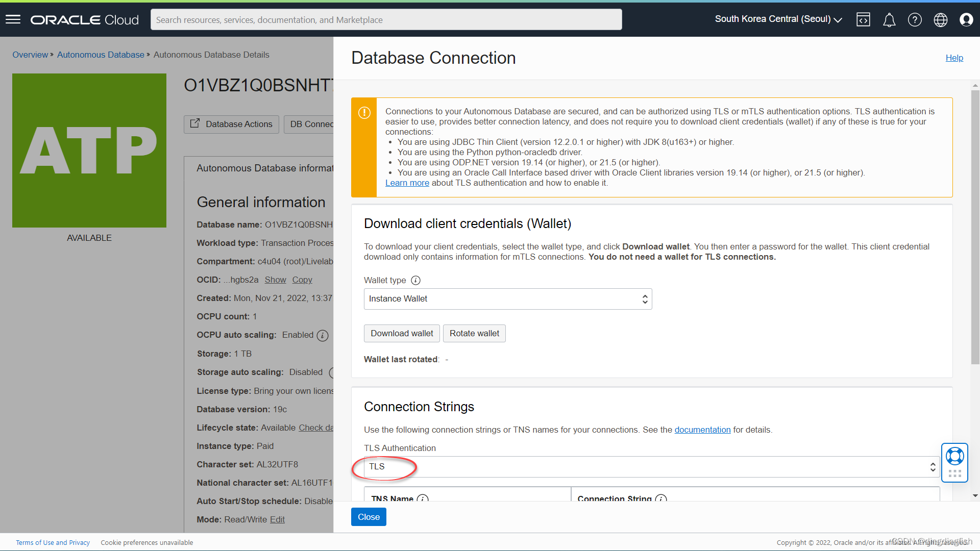Open the Cloud Shell developer tools icon
Screen dimensions: 980x551
[863, 20]
